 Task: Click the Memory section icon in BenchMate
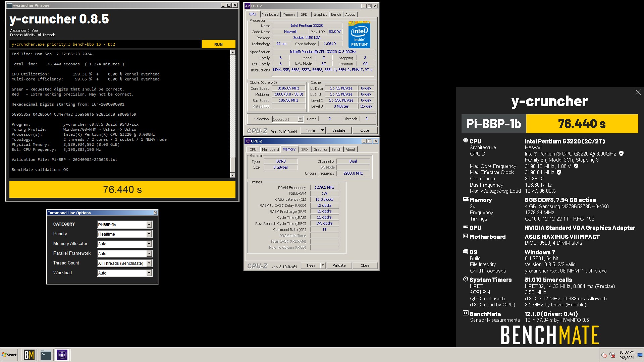pos(465,199)
